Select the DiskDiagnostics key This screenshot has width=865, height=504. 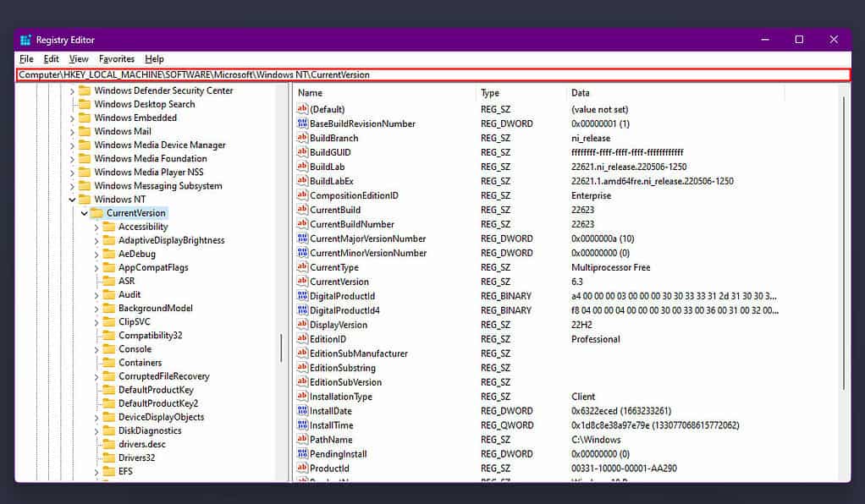[150, 430]
